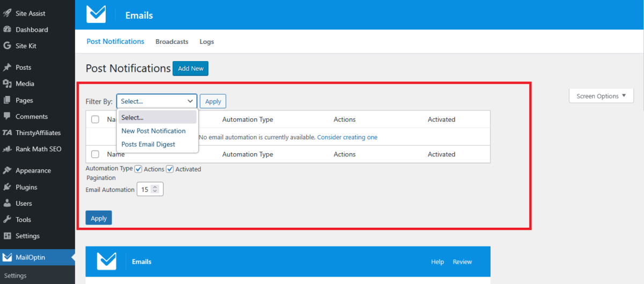Click the Dashboard gauge icon
Screen dimensions: 644x284
(x=7, y=29)
